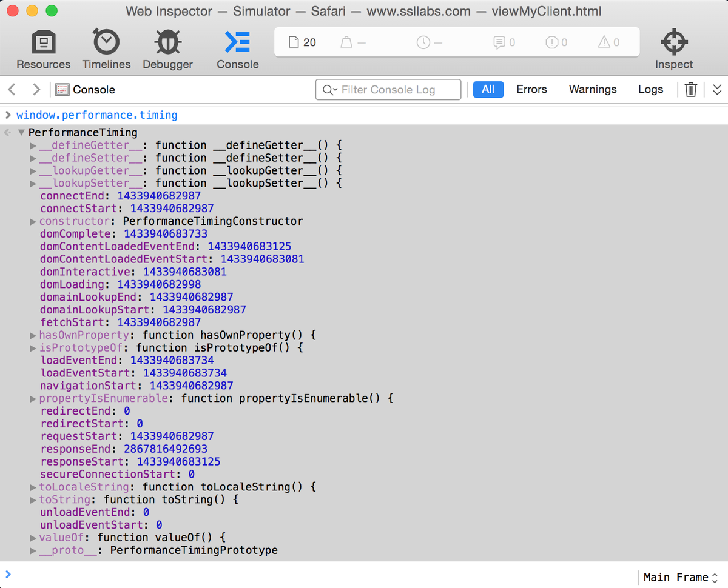Click the window.performance.timing command line
Screen dimensions: 728x588
[97, 115]
